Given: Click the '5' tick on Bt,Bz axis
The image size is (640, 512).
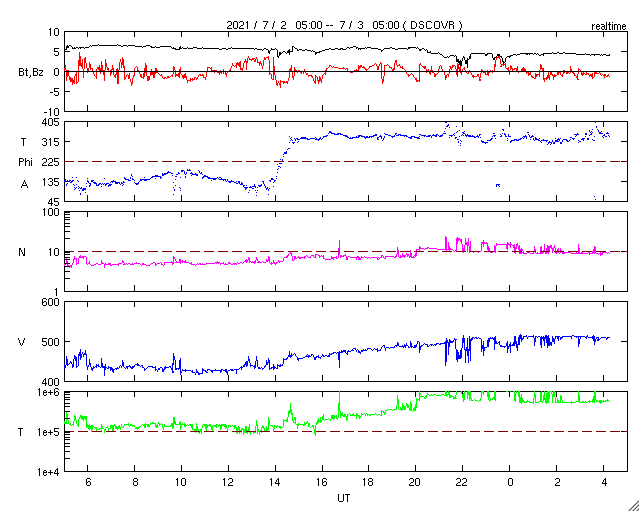Looking at the screenshot, I should click(56, 52).
